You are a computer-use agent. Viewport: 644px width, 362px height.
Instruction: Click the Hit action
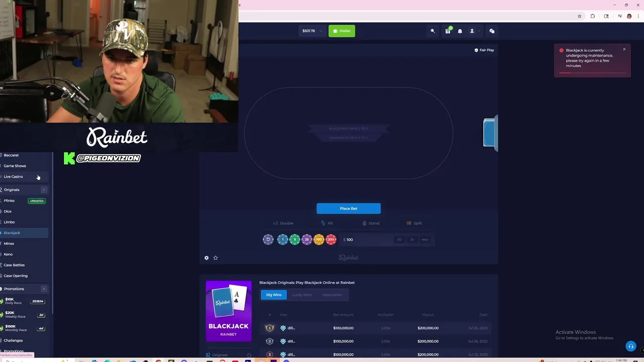[x=327, y=223]
